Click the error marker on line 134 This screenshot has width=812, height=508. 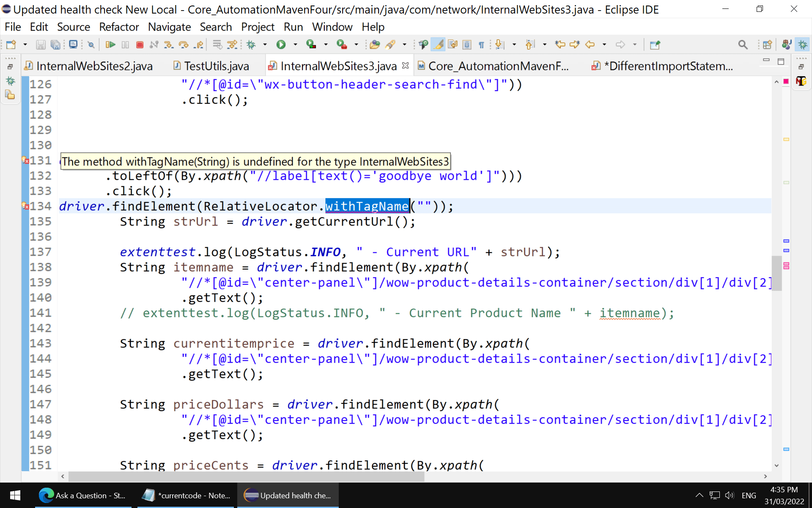26,206
